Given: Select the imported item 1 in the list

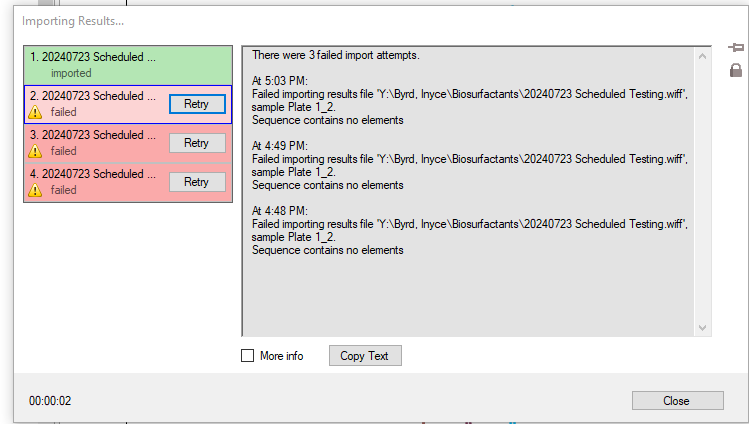Looking at the screenshot, I should pyautogui.click(x=100, y=64).
